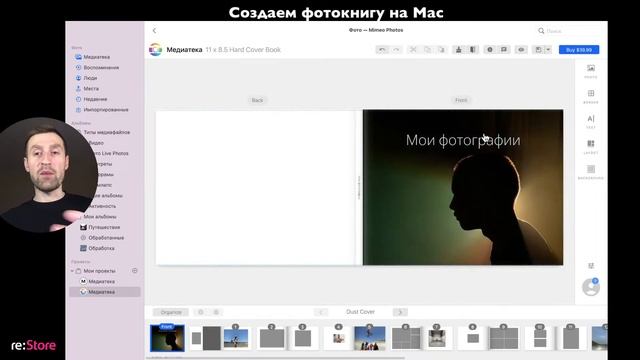
Task: Click the Cut scissors icon
Action: (x=413, y=50)
